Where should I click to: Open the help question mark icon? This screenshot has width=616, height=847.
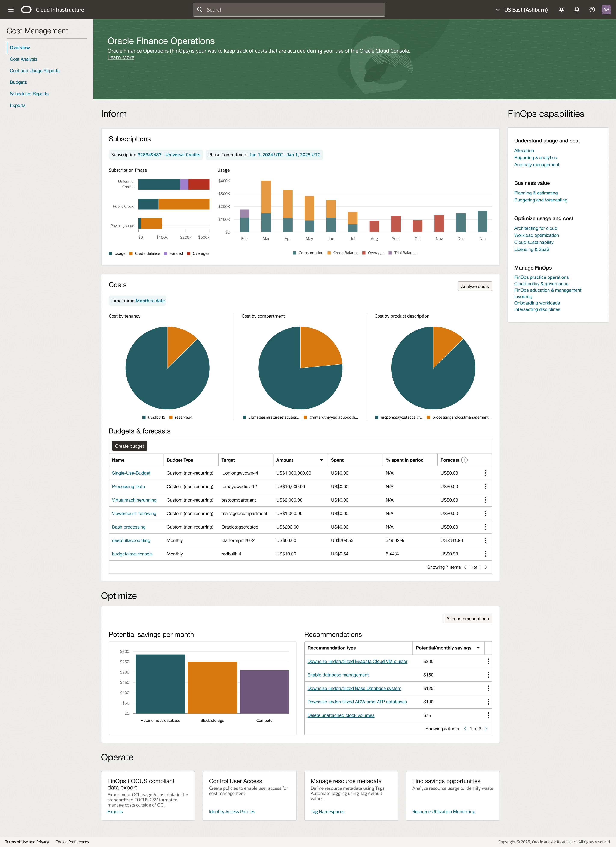click(x=592, y=10)
